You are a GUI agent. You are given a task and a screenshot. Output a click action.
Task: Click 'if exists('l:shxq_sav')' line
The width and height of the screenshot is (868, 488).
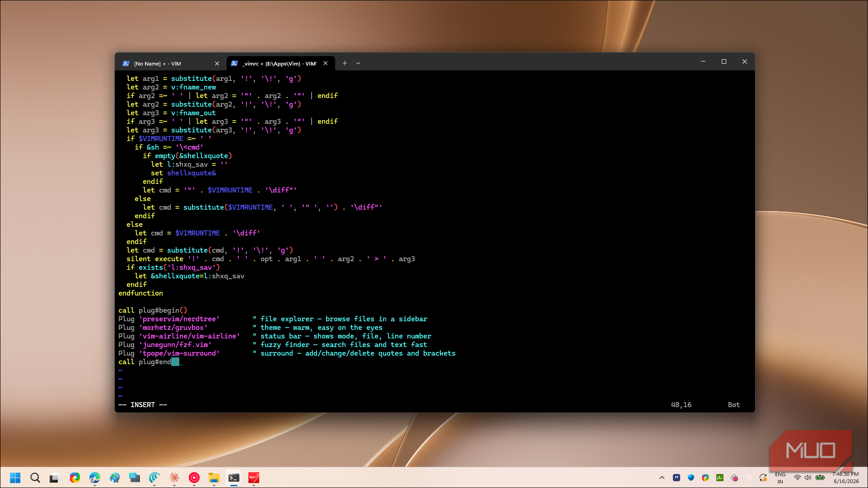click(173, 267)
